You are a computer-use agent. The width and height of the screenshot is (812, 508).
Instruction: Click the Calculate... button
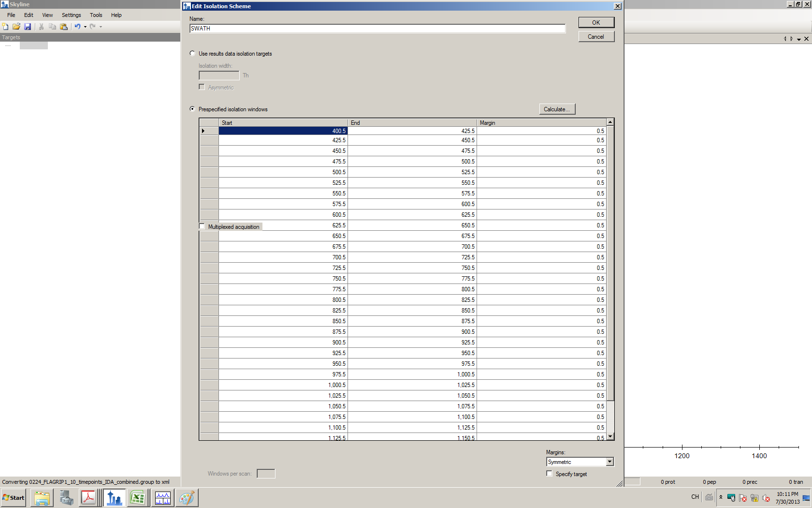(557, 109)
